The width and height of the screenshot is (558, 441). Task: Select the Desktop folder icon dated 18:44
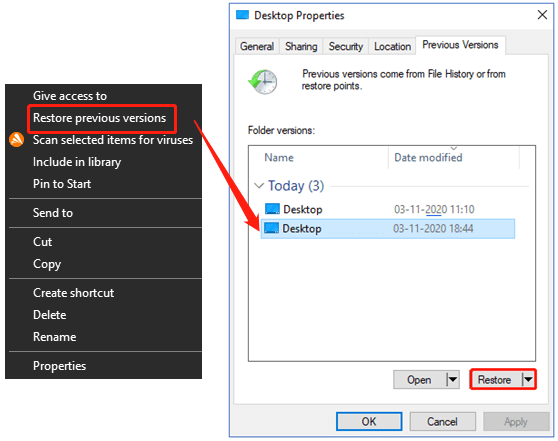(x=271, y=228)
